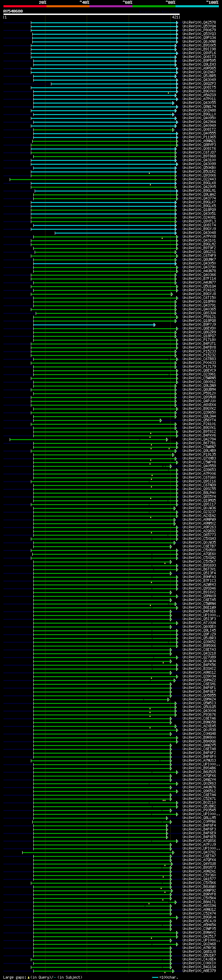This screenshot has width=222, height=980.
Task: Click the label UniRef100_Q43790
Action: (199, 267)
